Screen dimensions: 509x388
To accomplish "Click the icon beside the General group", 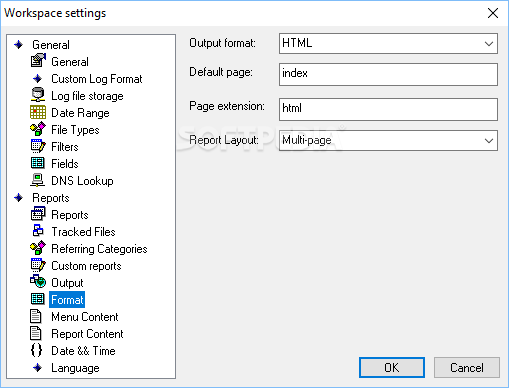I will pos(19,45).
